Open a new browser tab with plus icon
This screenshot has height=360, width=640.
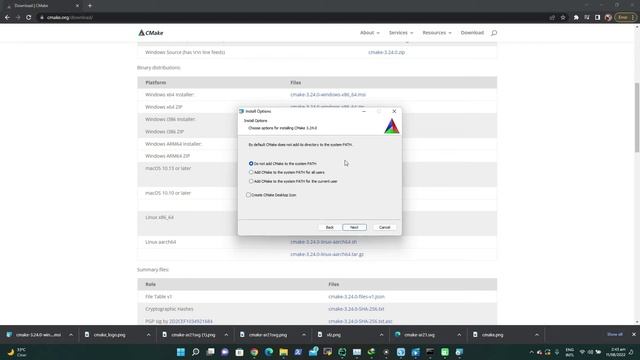tap(90, 6)
